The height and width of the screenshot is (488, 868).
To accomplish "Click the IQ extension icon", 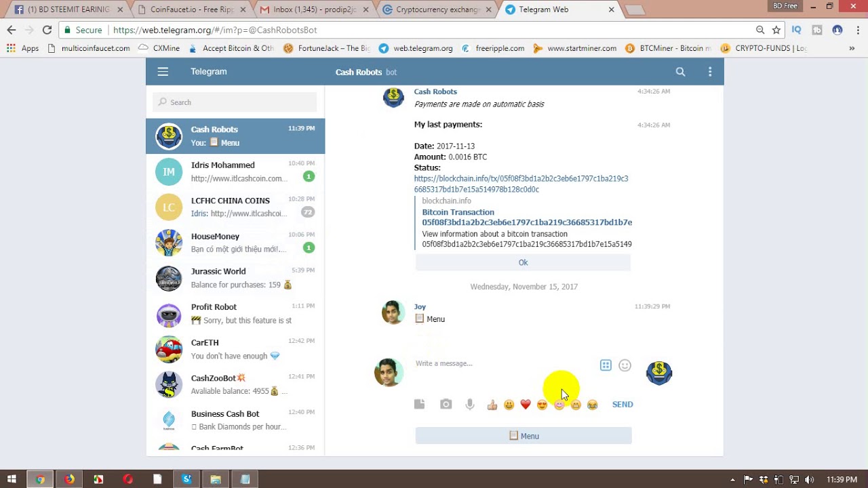I will [x=797, y=30].
